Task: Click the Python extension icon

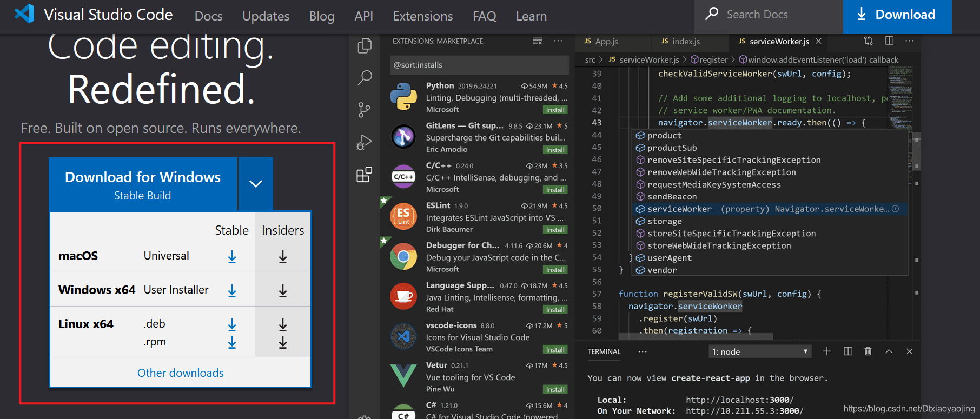Action: pos(403,97)
